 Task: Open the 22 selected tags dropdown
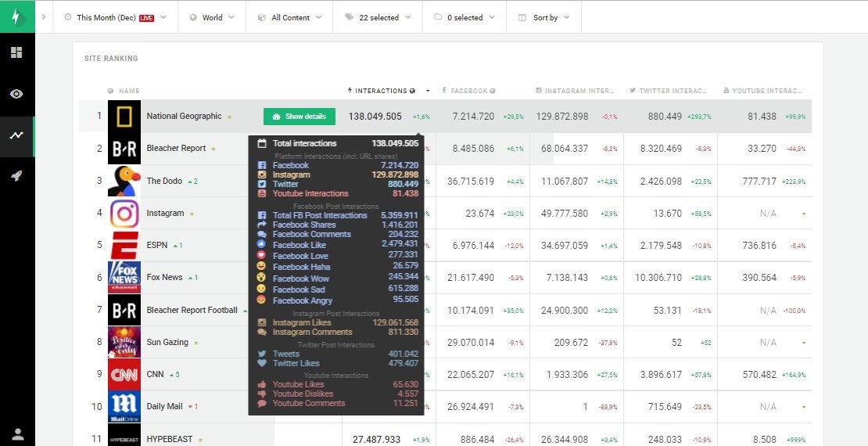(378, 17)
